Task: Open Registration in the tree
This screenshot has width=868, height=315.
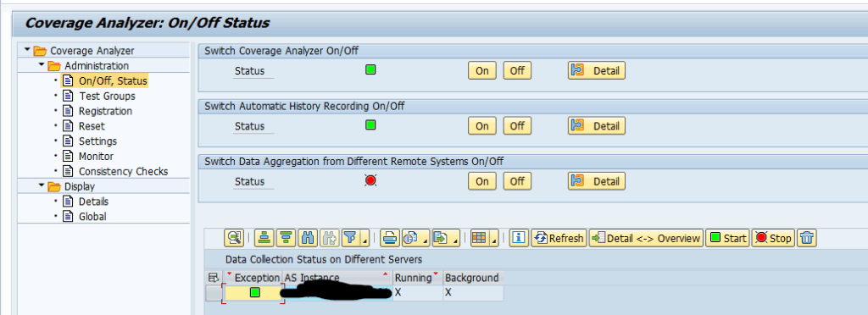Action: (x=105, y=111)
